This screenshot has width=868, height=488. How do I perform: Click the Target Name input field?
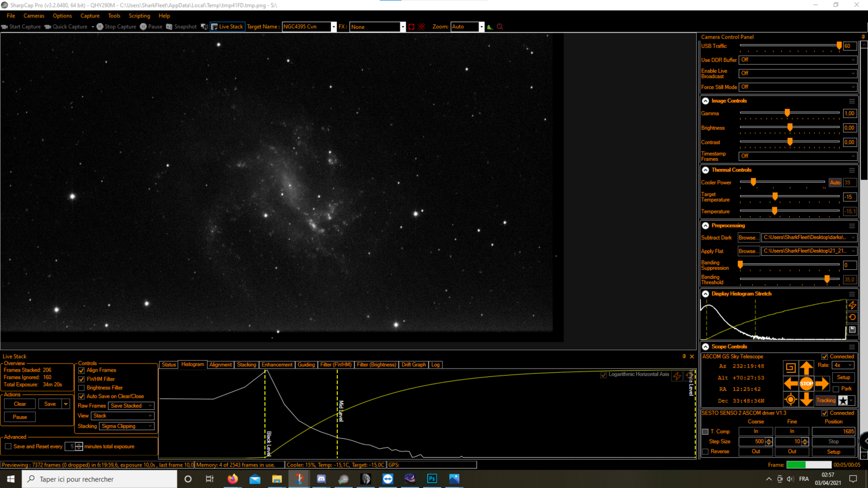tap(307, 27)
